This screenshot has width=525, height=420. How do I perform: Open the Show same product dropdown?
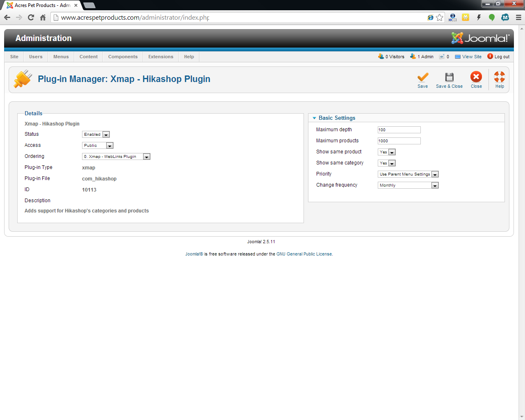386,152
